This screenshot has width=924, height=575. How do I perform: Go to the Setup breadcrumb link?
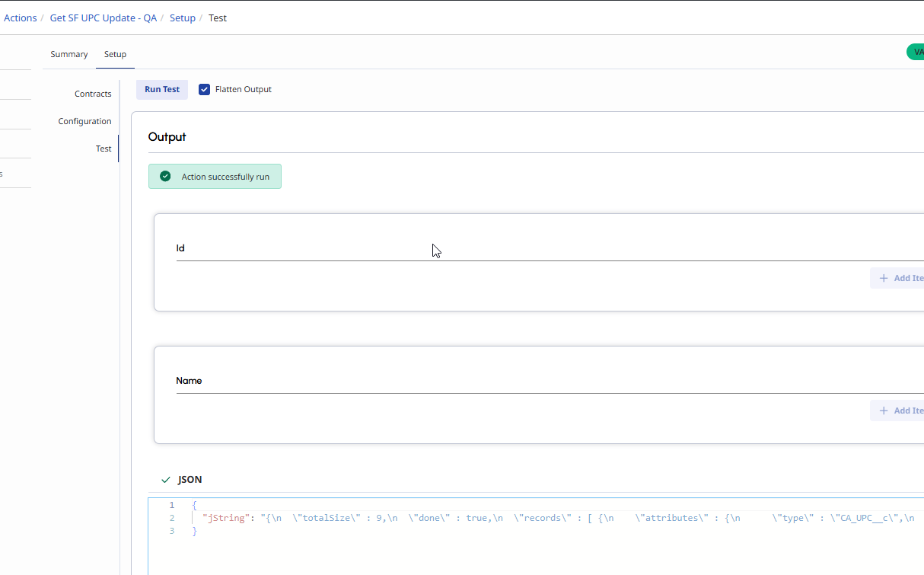click(183, 18)
